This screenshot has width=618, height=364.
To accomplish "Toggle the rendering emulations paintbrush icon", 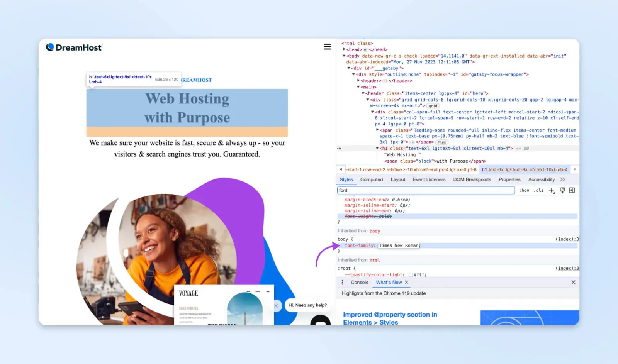I will click(562, 190).
